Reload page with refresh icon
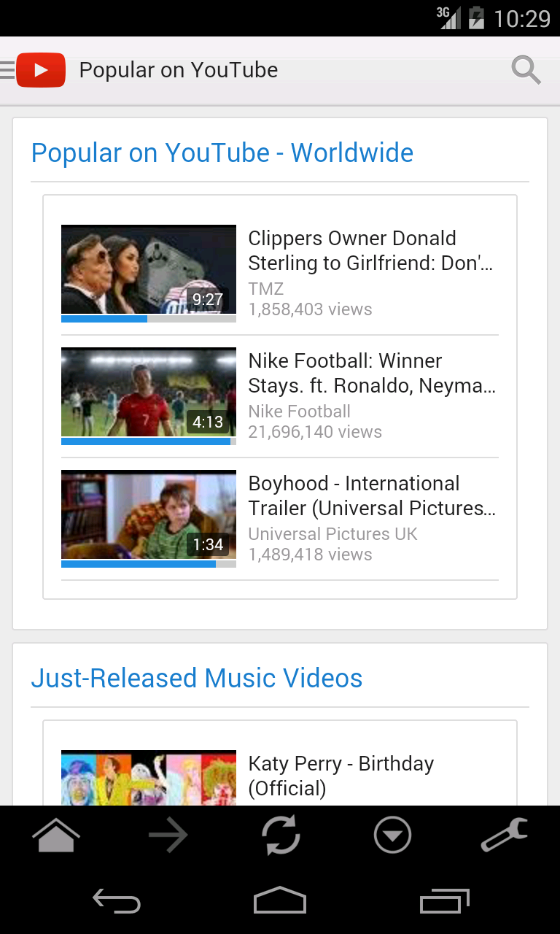The image size is (560, 934). (x=281, y=835)
